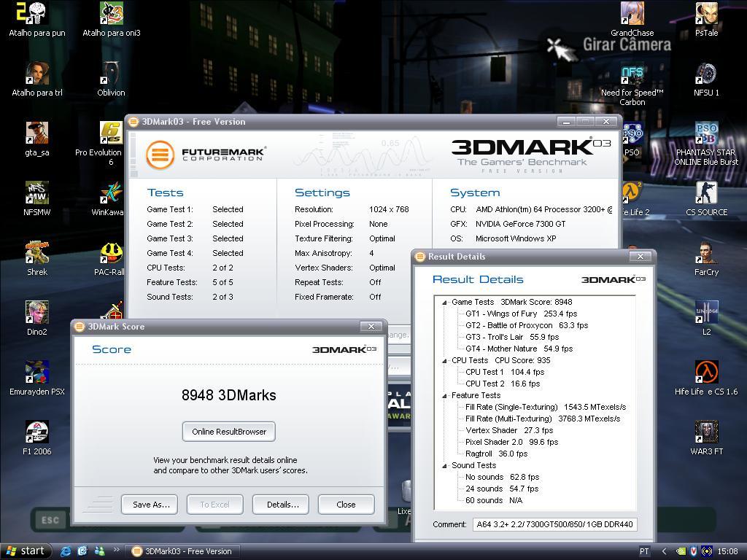Click the L2 desktop icon

706,319
